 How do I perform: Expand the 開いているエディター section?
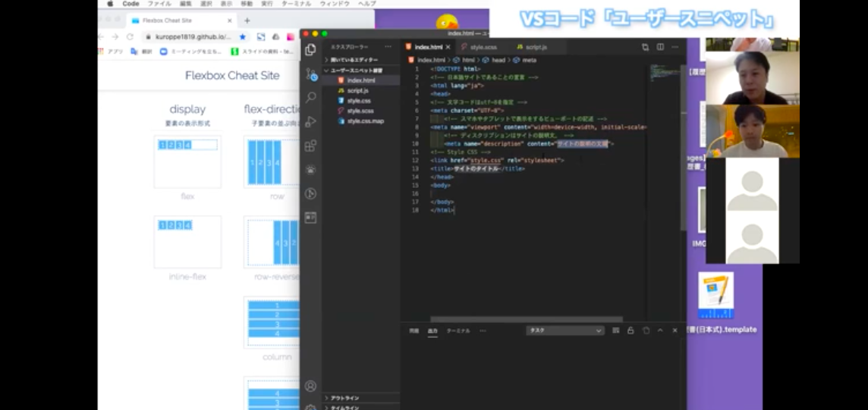point(360,60)
